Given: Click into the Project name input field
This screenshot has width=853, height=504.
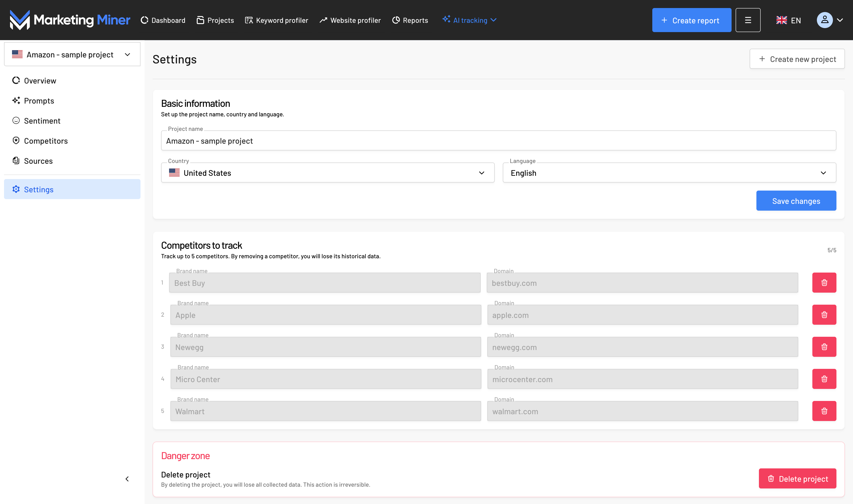Looking at the screenshot, I should tap(498, 141).
